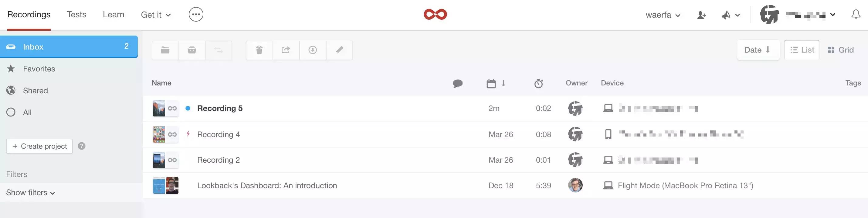
Task: Switch to List view
Action: [802, 50]
